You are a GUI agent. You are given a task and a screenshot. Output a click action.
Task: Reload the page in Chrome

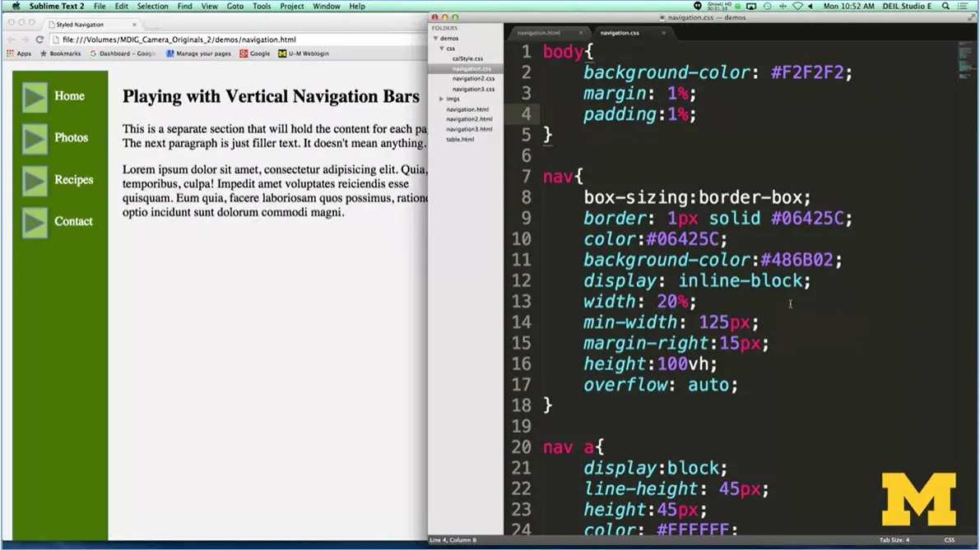point(39,39)
